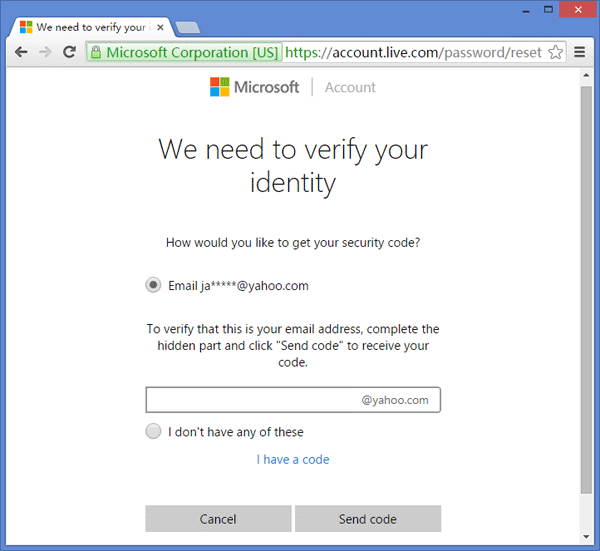This screenshot has height=551, width=600.
Task: Open the "I have a code" link
Action: (x=293, y=460)
